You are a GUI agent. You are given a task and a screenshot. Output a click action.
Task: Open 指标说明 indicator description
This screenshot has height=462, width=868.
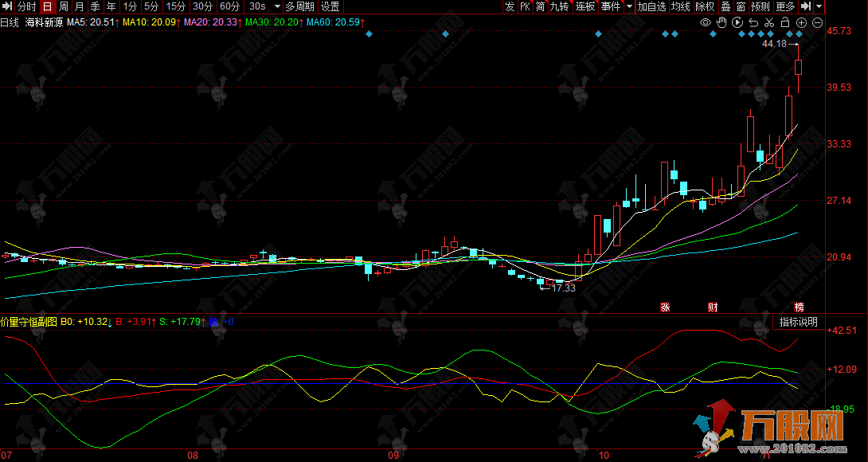(x=798, y=322)
